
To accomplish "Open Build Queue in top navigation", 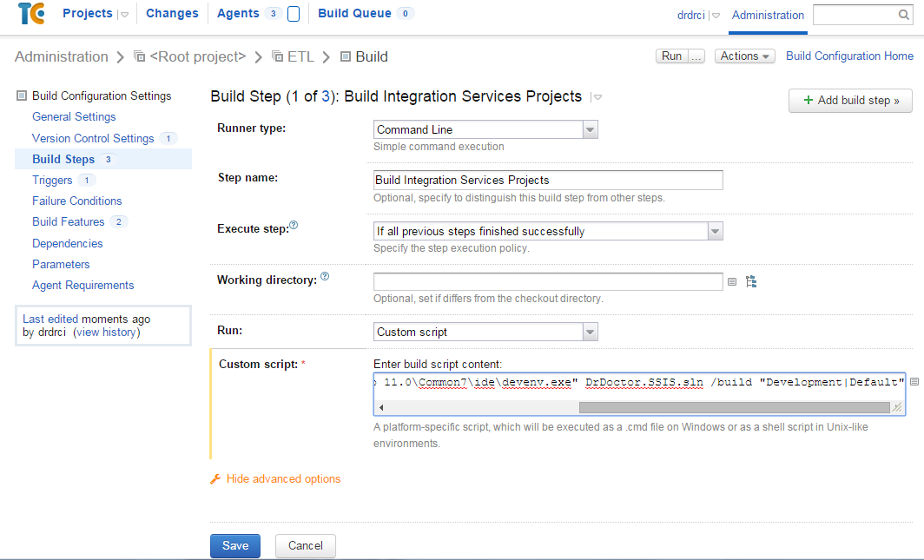I will [x=354, y=14].
